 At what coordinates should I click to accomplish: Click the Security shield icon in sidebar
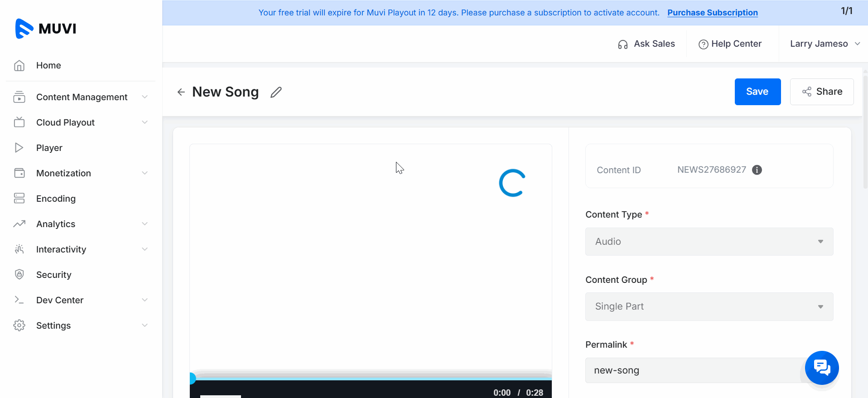19,275
